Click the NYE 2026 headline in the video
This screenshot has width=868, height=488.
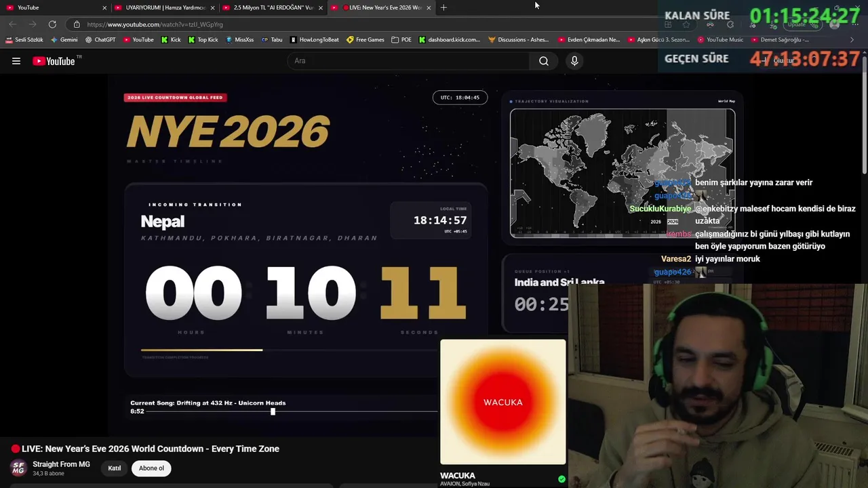pyautogui.click(x=228, y=131)
